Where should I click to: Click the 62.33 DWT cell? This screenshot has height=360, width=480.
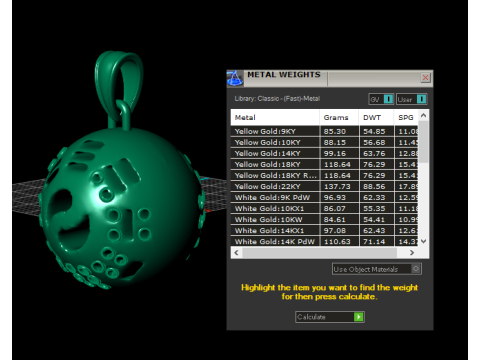pyautogui.click(x=377, y=197)
